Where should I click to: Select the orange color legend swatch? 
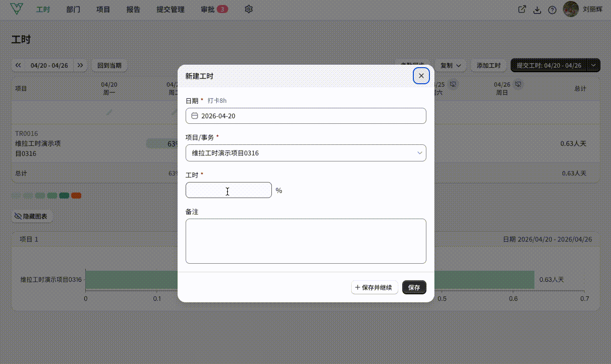tap(76, 196)
